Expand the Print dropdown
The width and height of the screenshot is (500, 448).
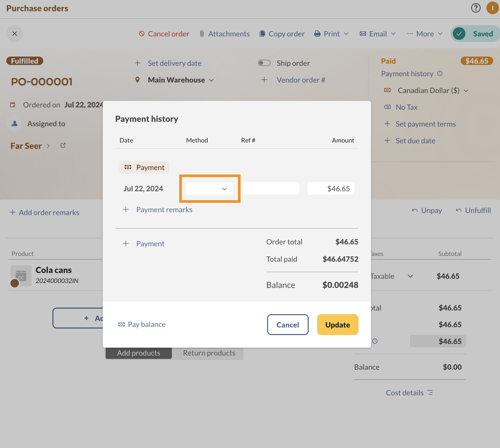point(331,34)
